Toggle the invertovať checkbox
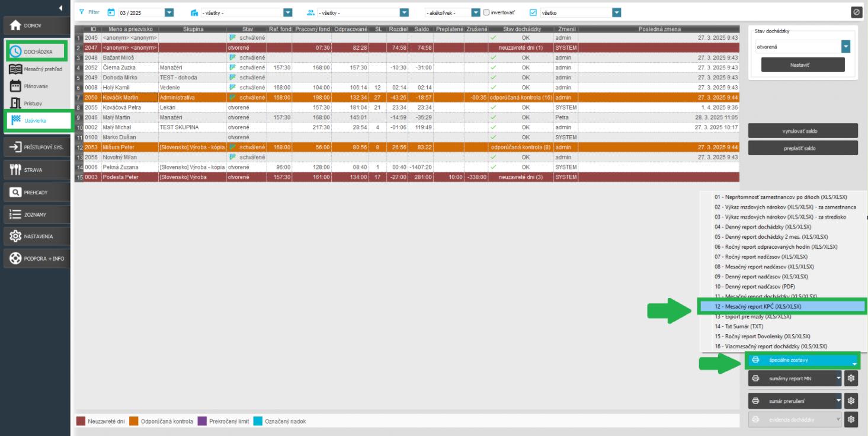868x436 pixels. tap(486, 12)
